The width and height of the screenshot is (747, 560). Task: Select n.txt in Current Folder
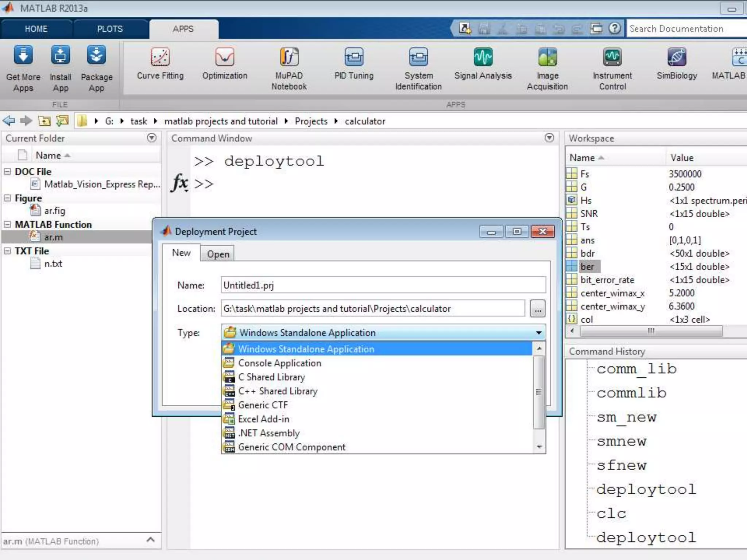pyautogui.click(x=53, y=264)
